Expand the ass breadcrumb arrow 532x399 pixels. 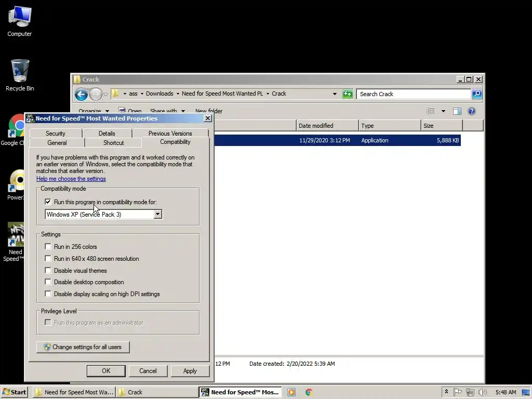pos(142,94)
